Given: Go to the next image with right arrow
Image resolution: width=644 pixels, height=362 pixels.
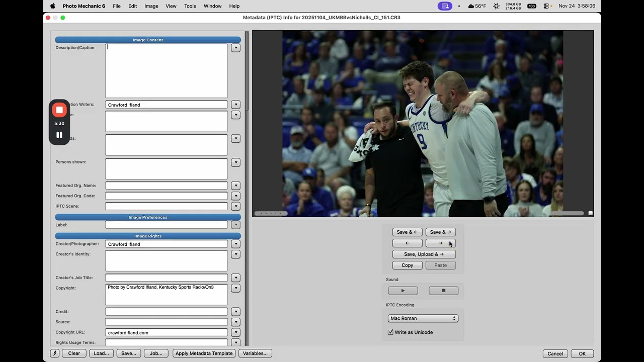Looking at the screenshot, I should pyautogui.click(x=441, y=243).
